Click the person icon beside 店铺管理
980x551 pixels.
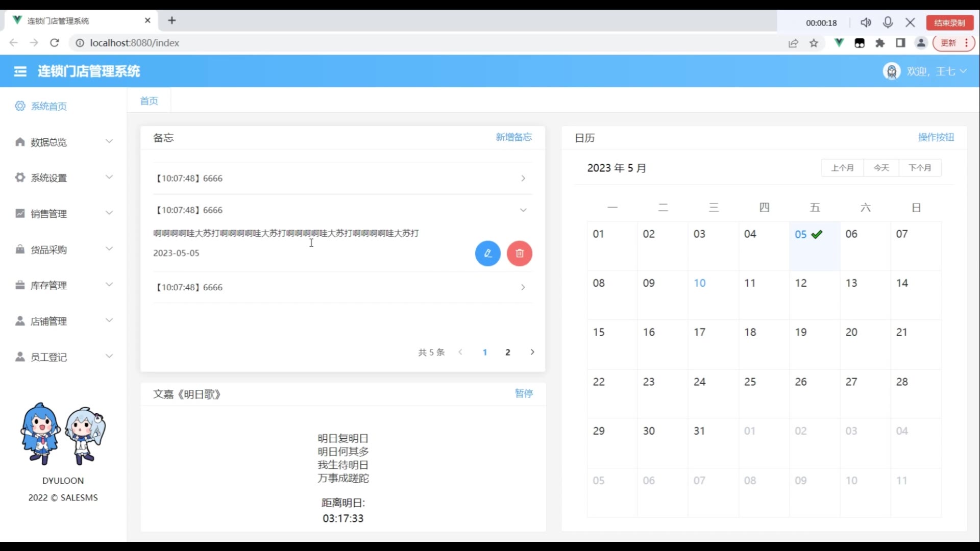pos(20,321)
